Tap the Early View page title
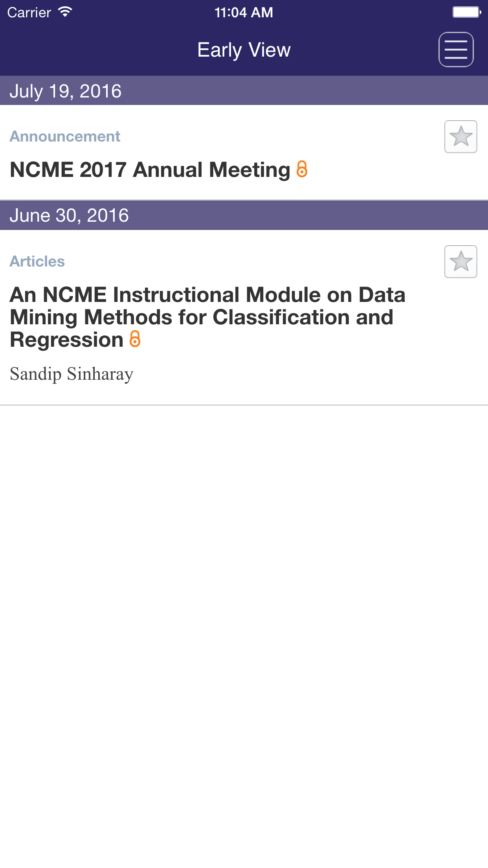Screen dimensions: 488x868 pyautogui.click(x=244, y=50)
